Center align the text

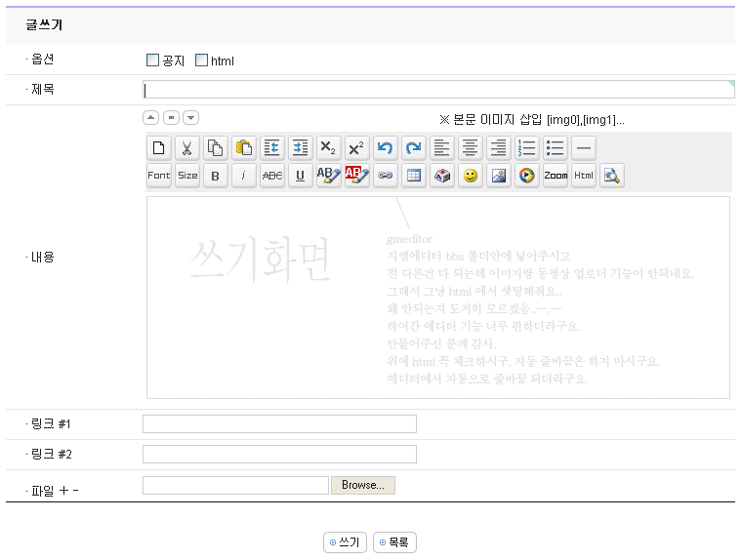471,148
